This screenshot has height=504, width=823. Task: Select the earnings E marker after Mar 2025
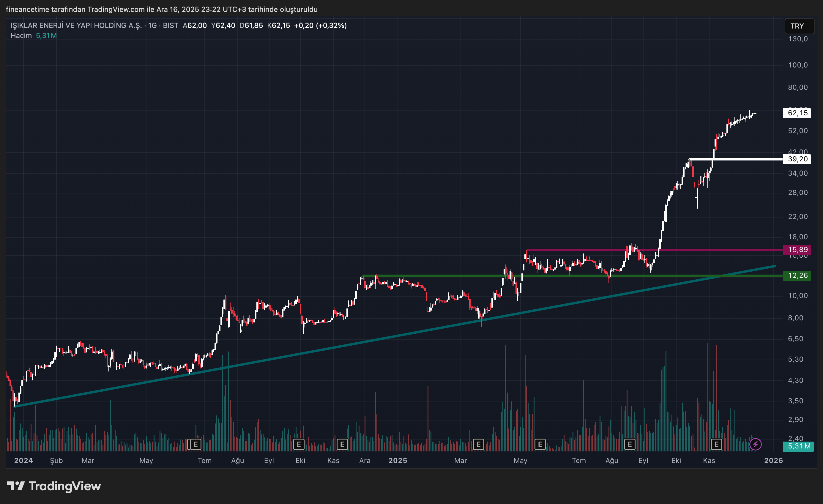(x=478, y=444)
